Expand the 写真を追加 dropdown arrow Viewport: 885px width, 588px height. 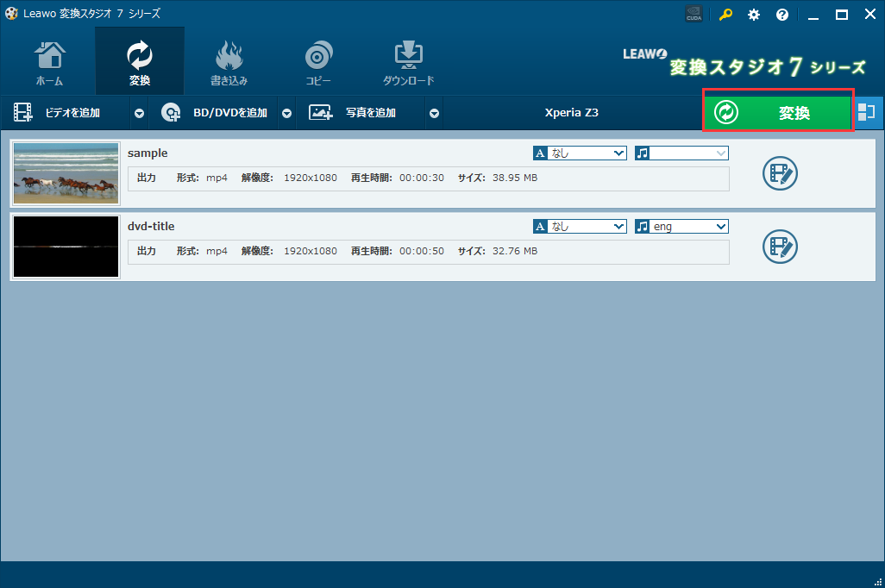[x=434, y=113]
